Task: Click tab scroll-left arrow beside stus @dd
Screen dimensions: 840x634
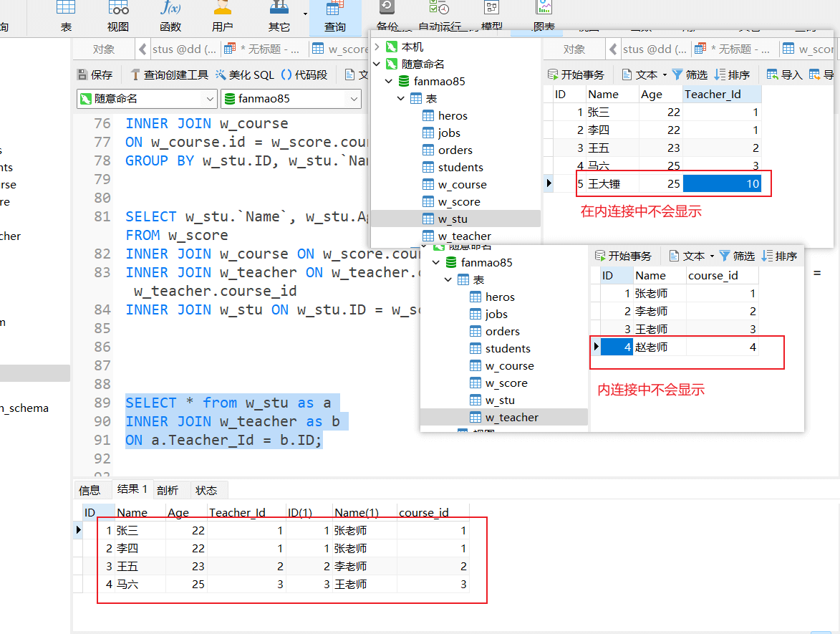Action: click(x=143, y=49)
